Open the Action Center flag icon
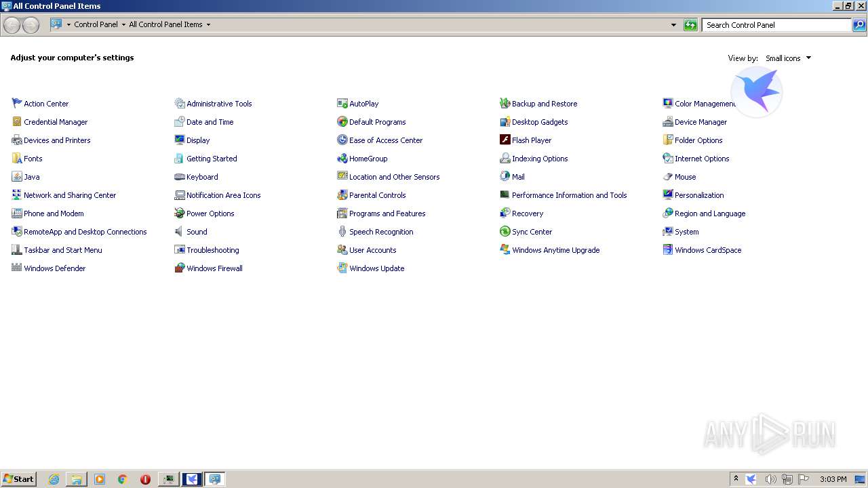The height and width of the screenshot is (488, 868). click(x=17, y=104)
